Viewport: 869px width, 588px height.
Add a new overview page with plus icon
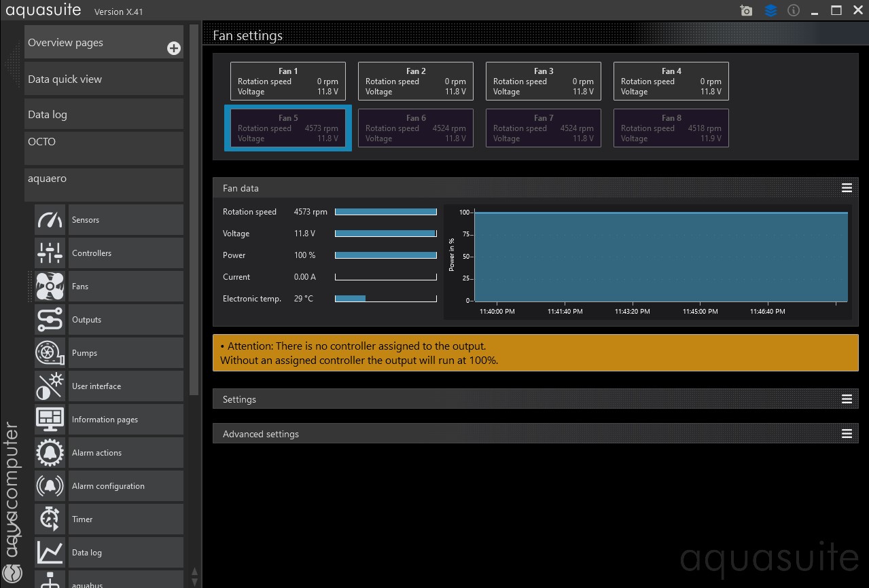click(174, 48)
